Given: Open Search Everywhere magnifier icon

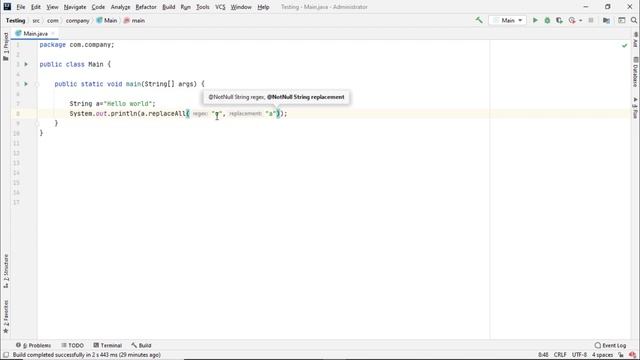Looking at the screenshot, I should (x=634, y=20).
